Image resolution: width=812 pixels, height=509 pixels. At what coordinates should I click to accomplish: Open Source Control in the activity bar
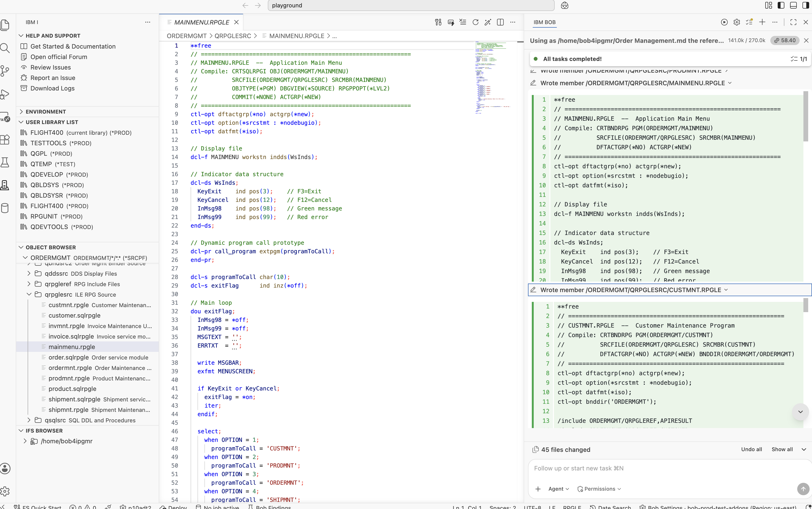pyautogui.click(x=5, y=71)
